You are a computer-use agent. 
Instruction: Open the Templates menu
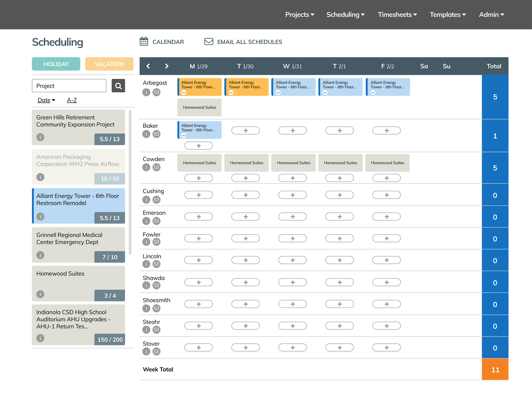pos(447,15)
